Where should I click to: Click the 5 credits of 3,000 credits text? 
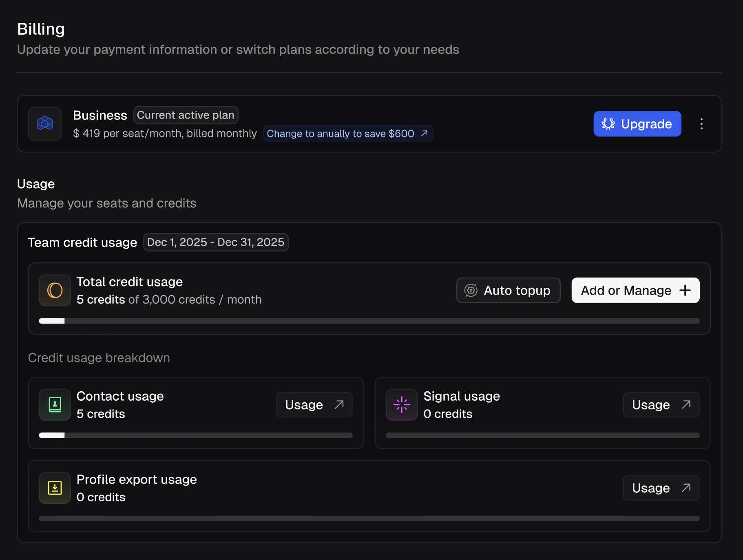click(x=169, y=300)
